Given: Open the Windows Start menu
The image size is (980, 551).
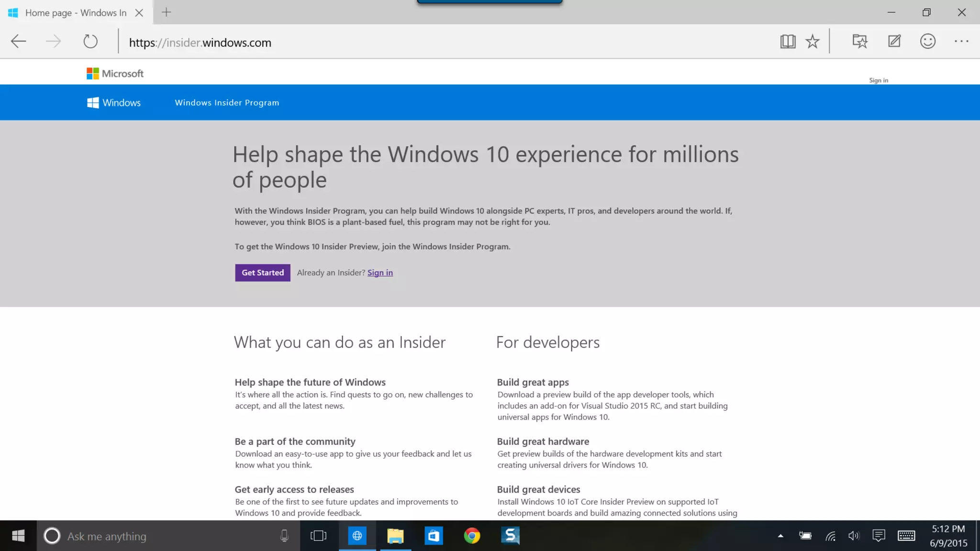Looking at the screenshot, I should click(x=18, y=536).
